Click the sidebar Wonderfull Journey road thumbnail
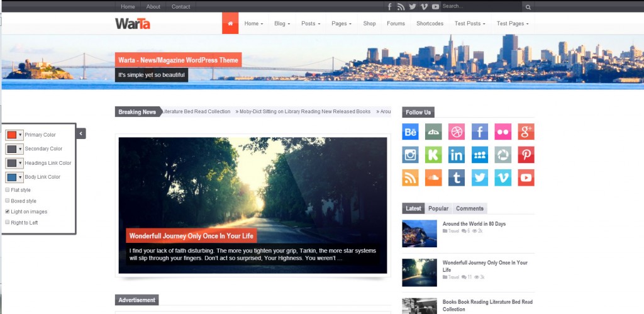The width and height of the screenshot is (644, 314). click(419, 272)
